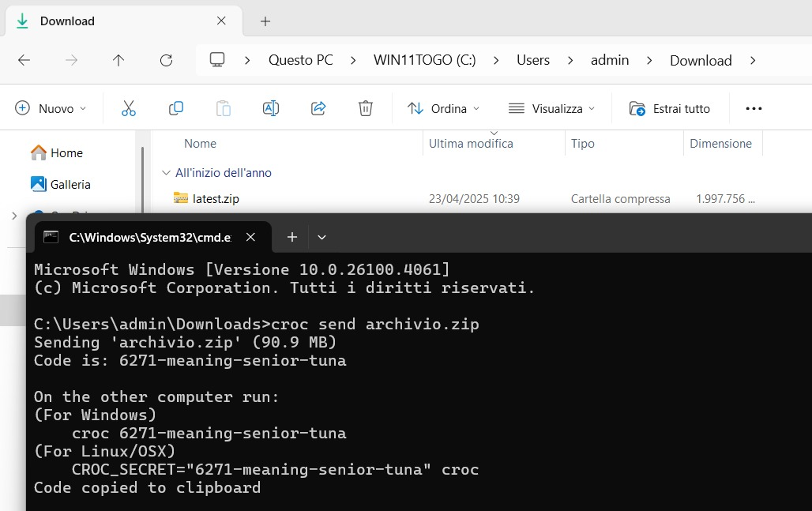Click the date 23/04/2025 10:39
Image resolution: width=812 pixels, height=511 pixels.
click(x=474, y=199)
